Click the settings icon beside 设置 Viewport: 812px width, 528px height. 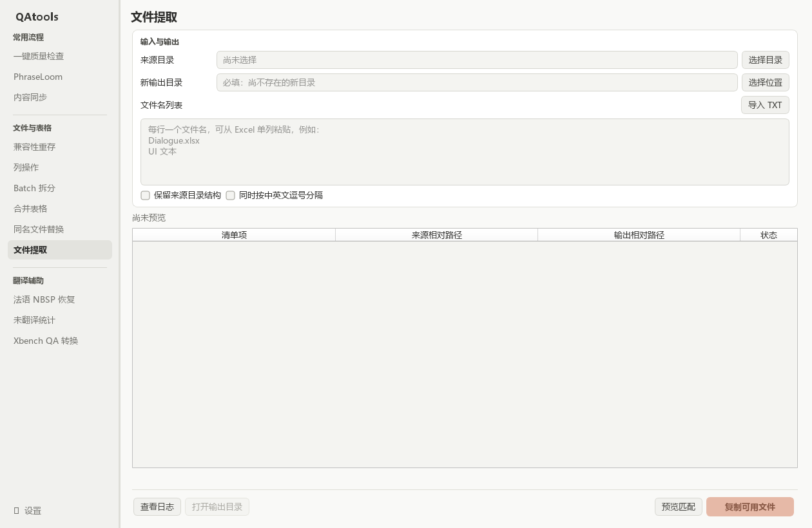click(17, 511)
